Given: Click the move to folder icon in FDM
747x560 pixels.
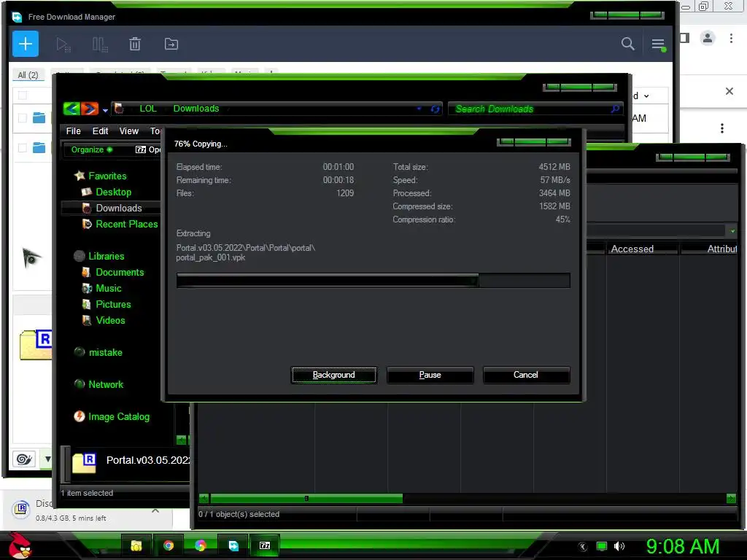Looking at the screenshot, I should pyautogui.click(x=171, y=44).
